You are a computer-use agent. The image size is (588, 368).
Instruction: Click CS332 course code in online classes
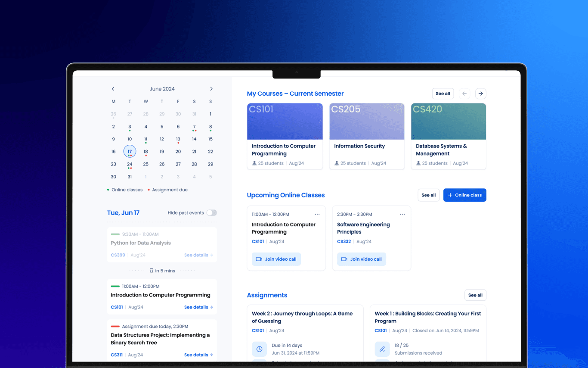[344, 242]
